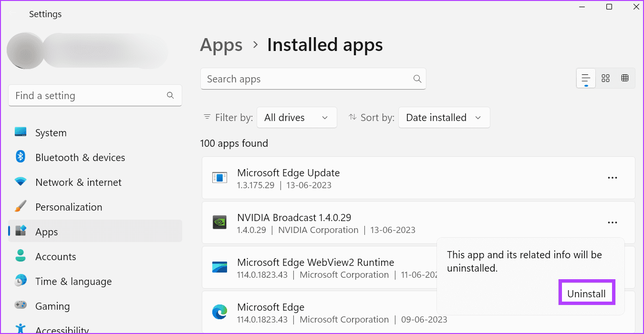
Task: Click the Search apps magnifier icon
Action: coord(417,79)
